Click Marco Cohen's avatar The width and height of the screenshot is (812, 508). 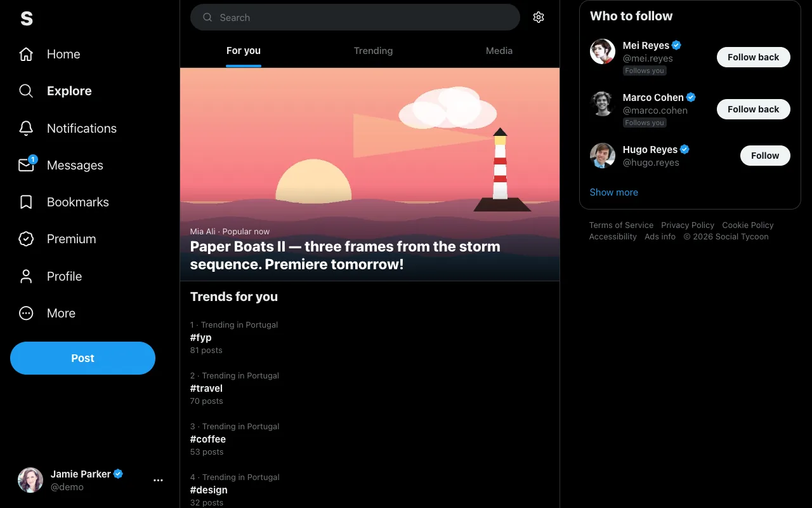click(x=603, y=104)
